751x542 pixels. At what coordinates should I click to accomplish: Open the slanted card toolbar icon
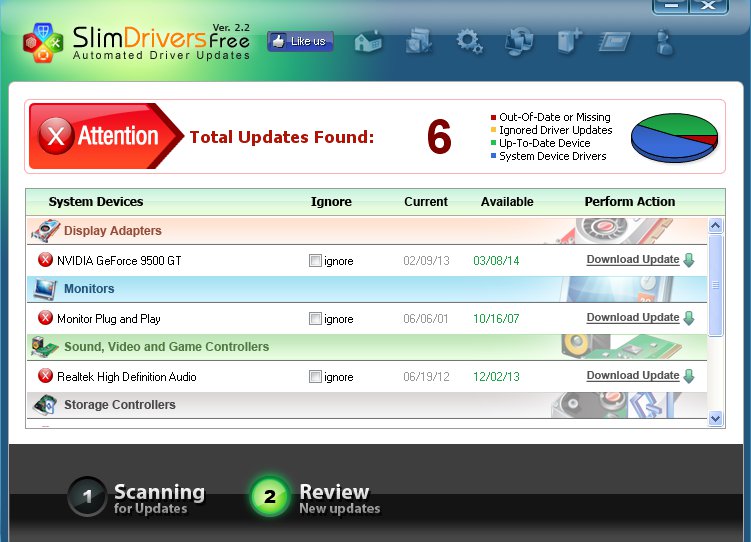click(x=615, y=42)
